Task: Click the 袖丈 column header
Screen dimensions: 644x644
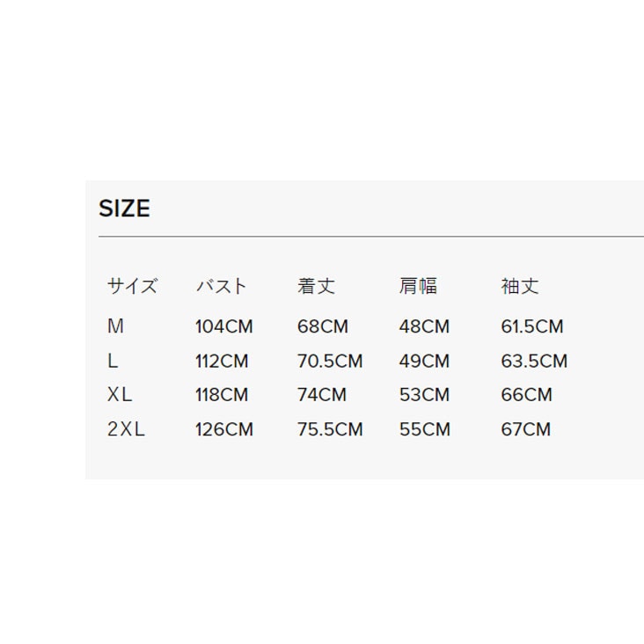Action: click(x=520, y=286)
